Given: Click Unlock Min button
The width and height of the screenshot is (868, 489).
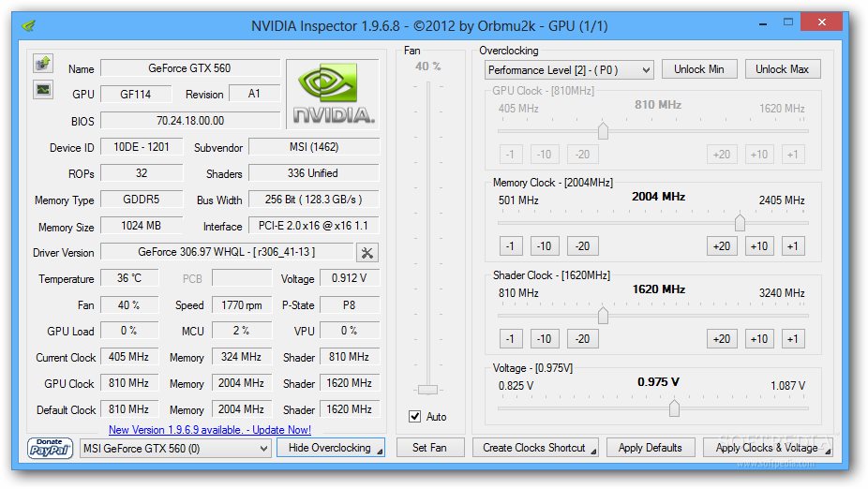Looking at the screenshot, I should (698, 69).
